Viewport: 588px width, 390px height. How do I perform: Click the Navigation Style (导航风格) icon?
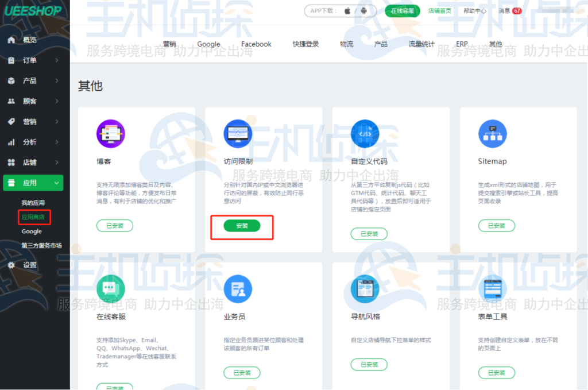[x=365, y=289]
